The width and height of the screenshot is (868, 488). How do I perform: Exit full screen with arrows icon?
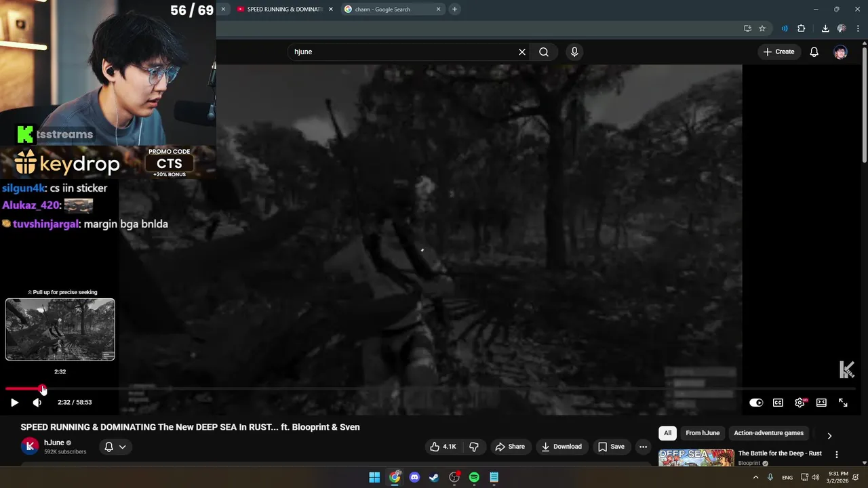[x=843, y=403]
